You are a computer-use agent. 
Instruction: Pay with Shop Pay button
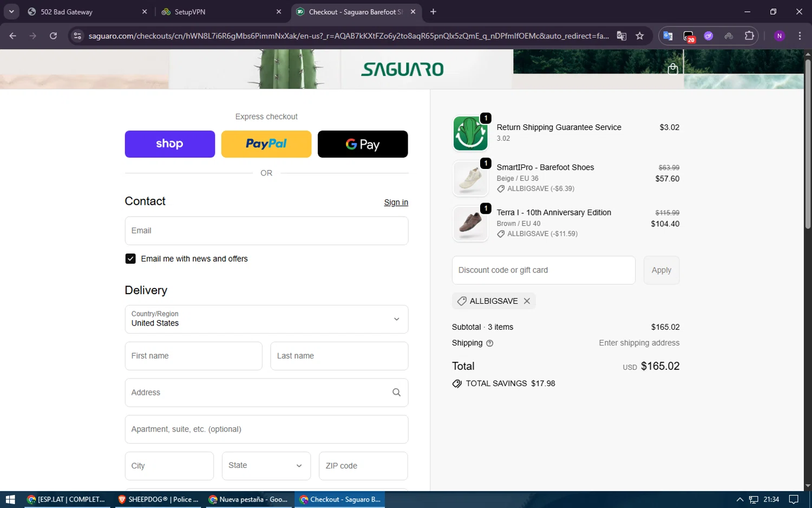point(170,144)
